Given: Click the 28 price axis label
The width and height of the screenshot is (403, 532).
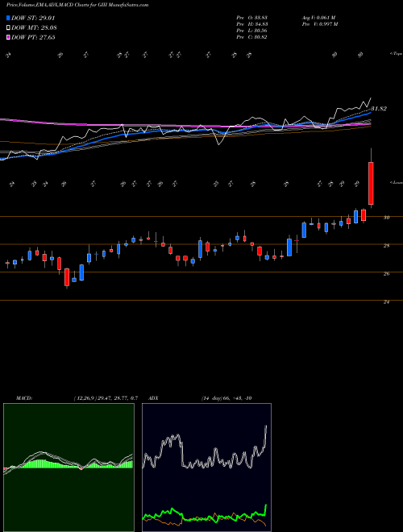Looking at the screenshot, I should coord(386,246).
